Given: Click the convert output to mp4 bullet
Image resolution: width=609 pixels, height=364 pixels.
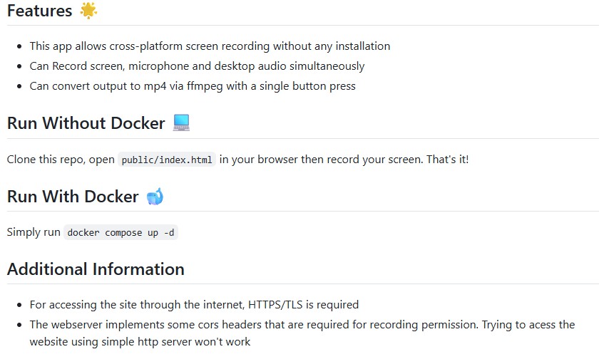Looking at the screenshot, I should pyautogui.click(x=193, y=85).
